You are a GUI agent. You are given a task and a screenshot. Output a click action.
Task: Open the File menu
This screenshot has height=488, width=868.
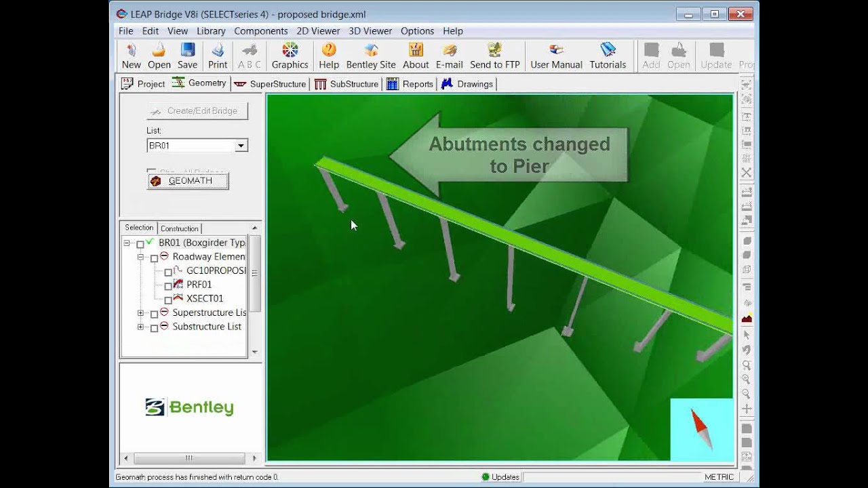pos(126,30)
